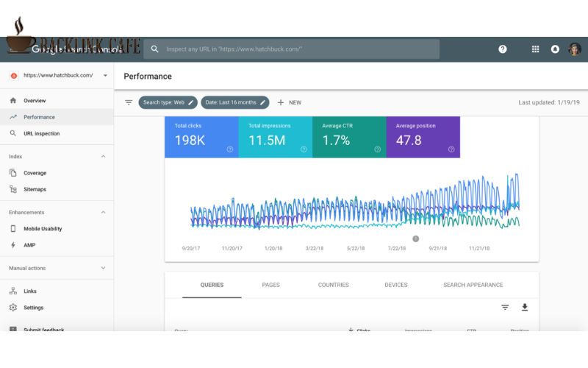Click the pencil icon on Search type chip
588x368 pixels.
point(190,102)
